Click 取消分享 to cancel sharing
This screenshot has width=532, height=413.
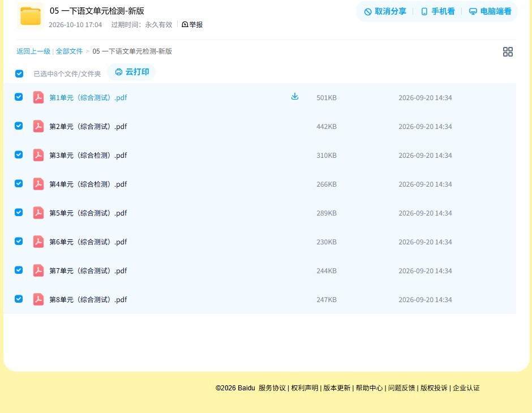pyautogui.click(x=385, y=11)
